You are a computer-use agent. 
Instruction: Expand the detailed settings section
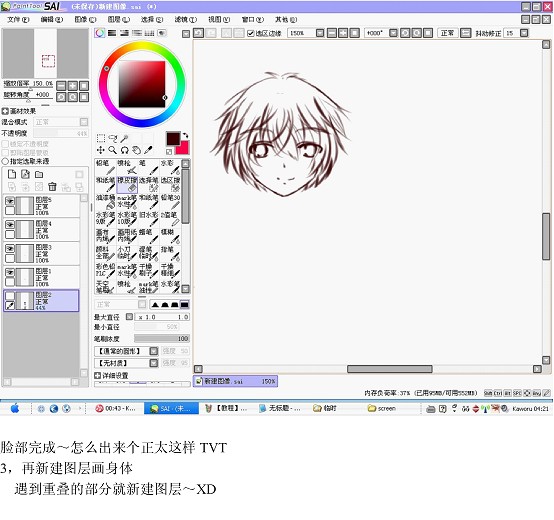(x=111, y=376)
